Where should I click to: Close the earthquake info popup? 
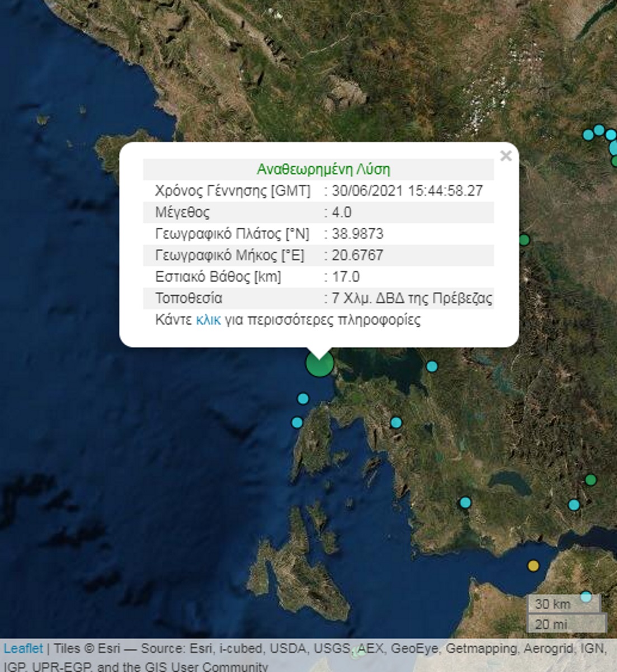point(506,156)
